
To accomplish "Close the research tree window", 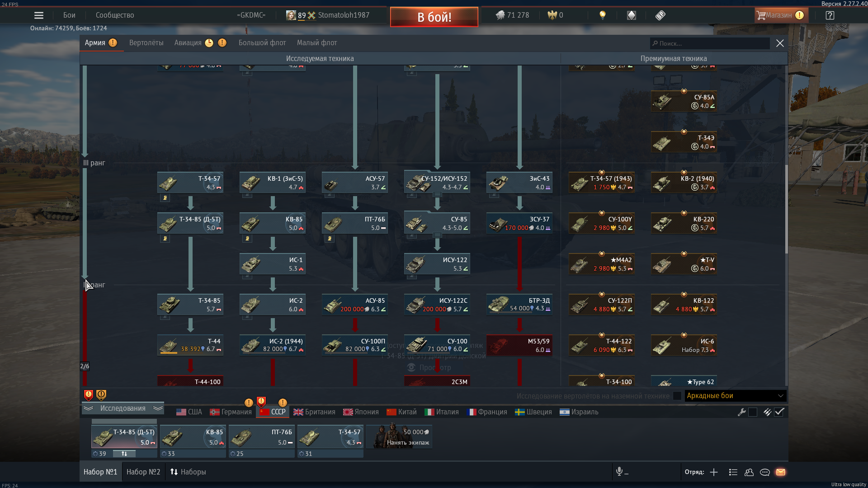I will coord(780,43).
